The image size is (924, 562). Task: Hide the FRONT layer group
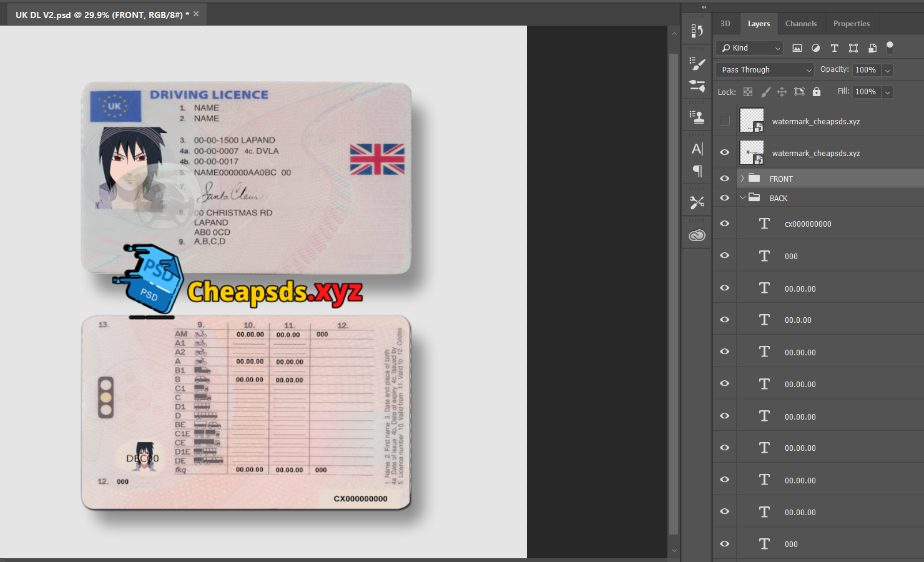[725, 179]
